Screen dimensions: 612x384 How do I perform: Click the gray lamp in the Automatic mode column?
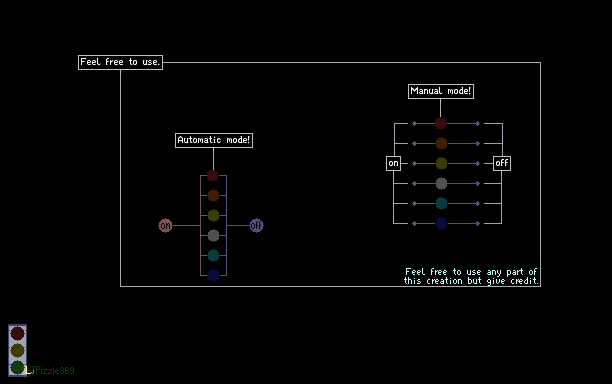point(213,235)
